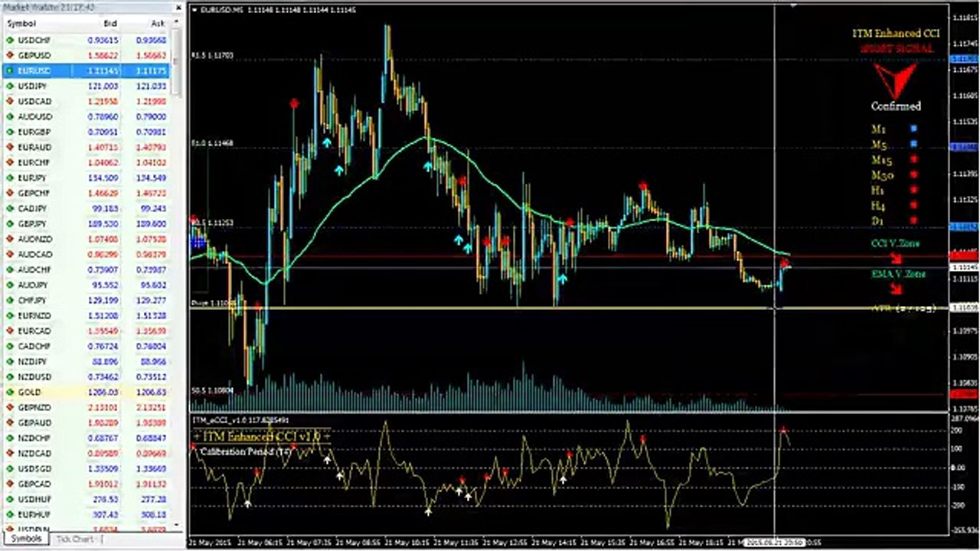The height and width of the screenshot is (551, 980).
Task: Click red arrow under CCI V.Zone
Action: tap(896, 259)
